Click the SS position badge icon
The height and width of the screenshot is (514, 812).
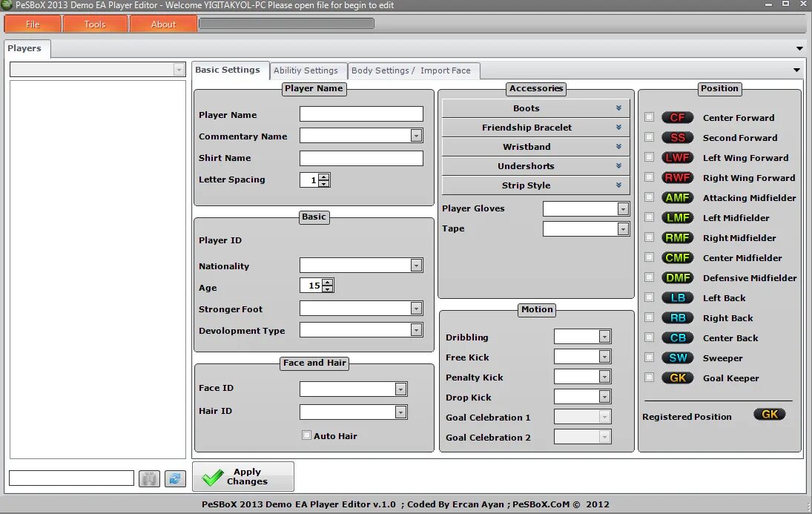click(677, 137)
